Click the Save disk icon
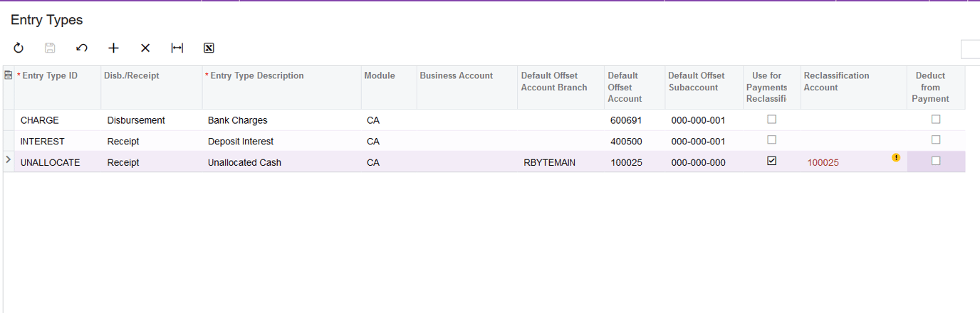The width and height of the screenshot is (980, 313). (50, 48)
